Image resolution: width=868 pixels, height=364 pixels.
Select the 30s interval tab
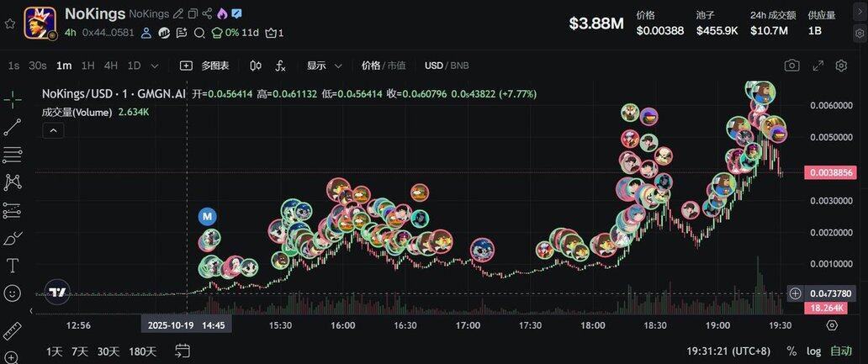pos(37,66)
